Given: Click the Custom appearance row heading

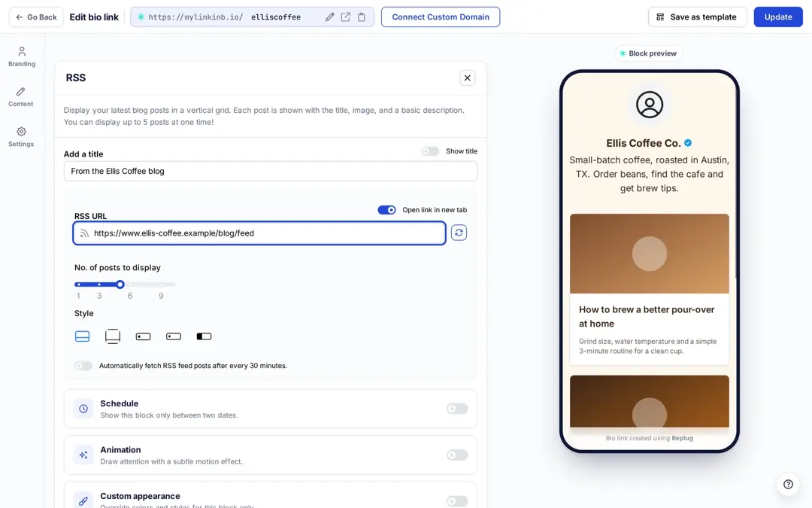Looking at the screenshot, I should (x=140, y=496).
